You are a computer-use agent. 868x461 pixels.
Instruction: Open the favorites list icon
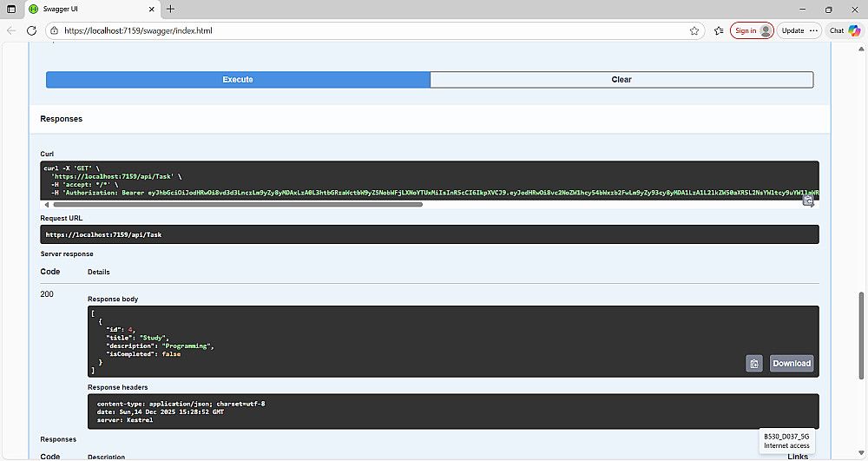pyautogui.click(x=719, y=31)
